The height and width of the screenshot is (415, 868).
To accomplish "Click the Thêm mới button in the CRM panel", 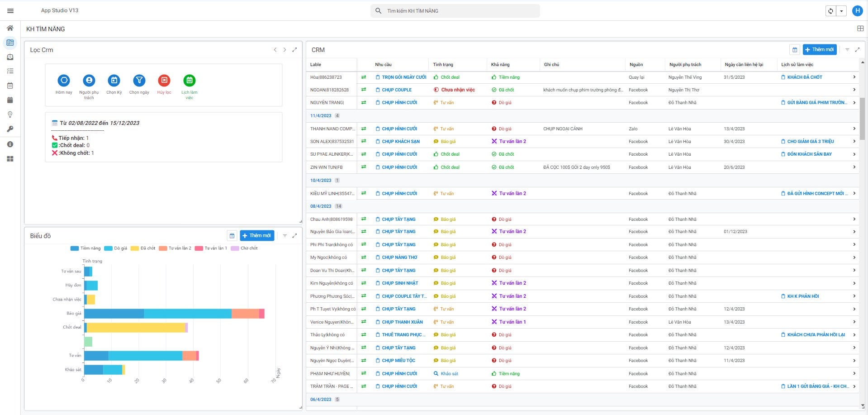I will pos(820,50).
